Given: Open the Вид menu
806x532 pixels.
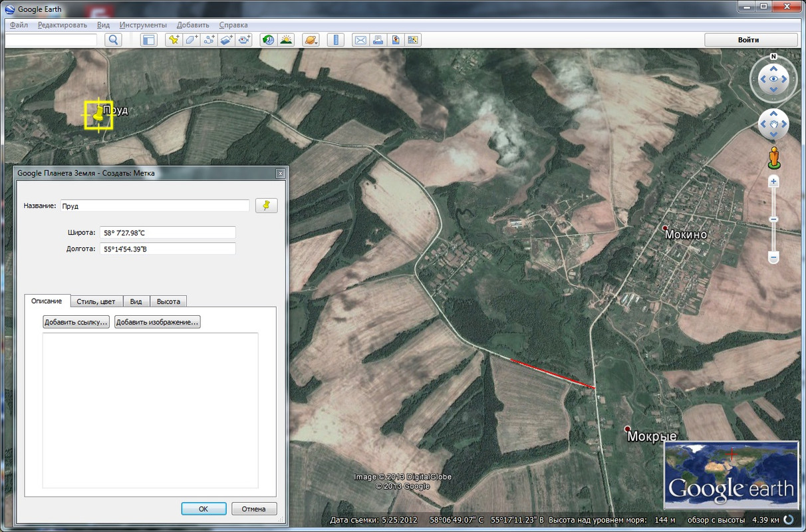Looking at the screenshot, I should click(x=103, y=25).
